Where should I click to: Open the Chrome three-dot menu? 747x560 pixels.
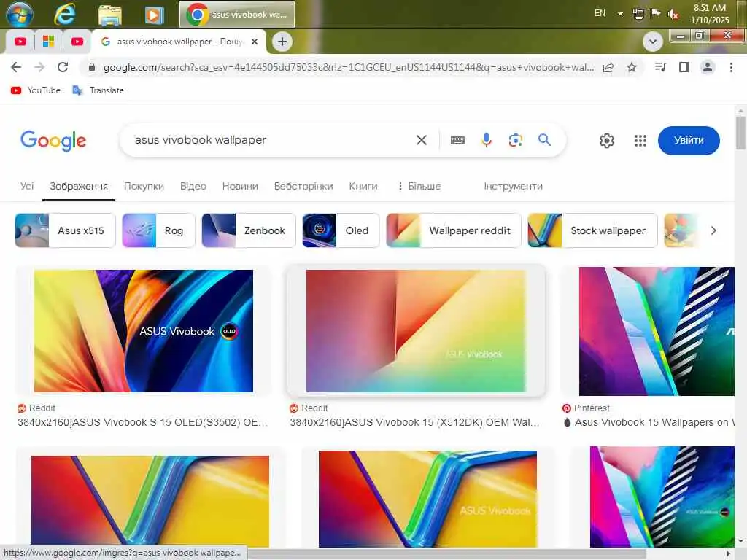[731, 67]
